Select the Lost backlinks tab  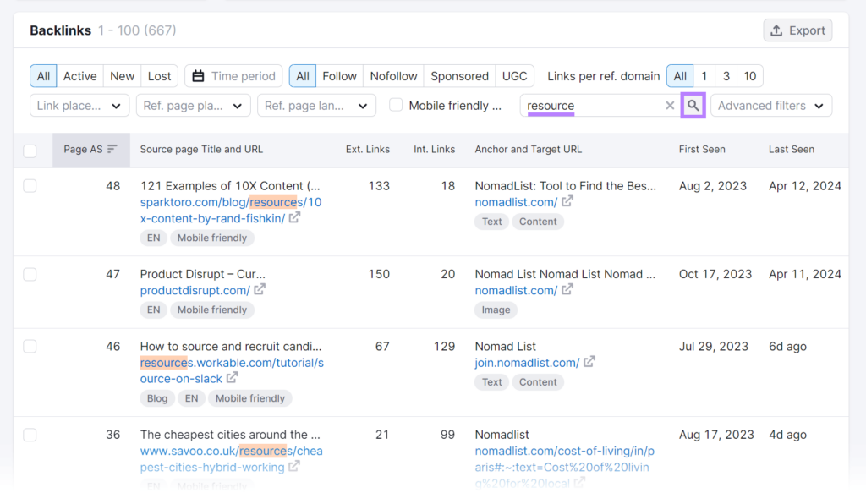pyautogui.click(x=160, y=76)
